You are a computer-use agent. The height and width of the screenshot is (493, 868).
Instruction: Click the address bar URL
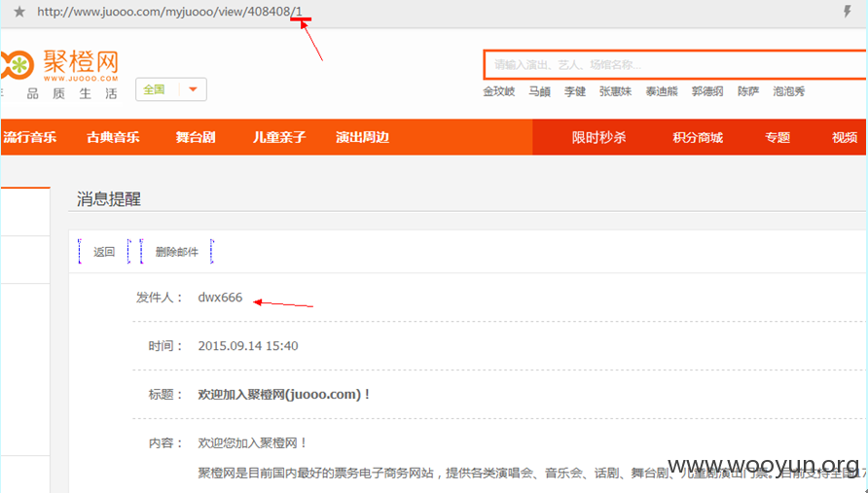170,12
